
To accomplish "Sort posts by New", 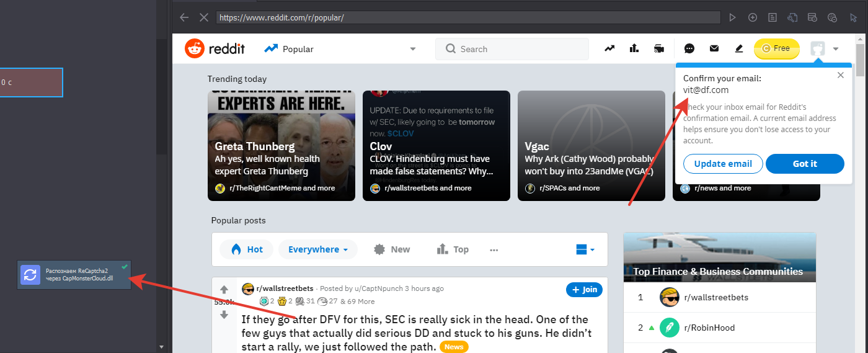I will (392, 249).
